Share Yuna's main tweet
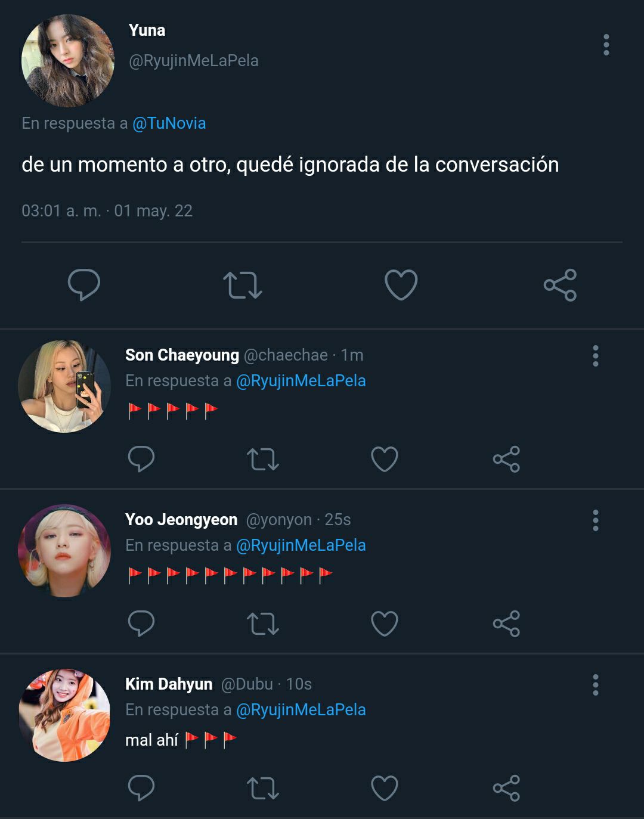This screenshot has height=819, width=644. point(560,285)
